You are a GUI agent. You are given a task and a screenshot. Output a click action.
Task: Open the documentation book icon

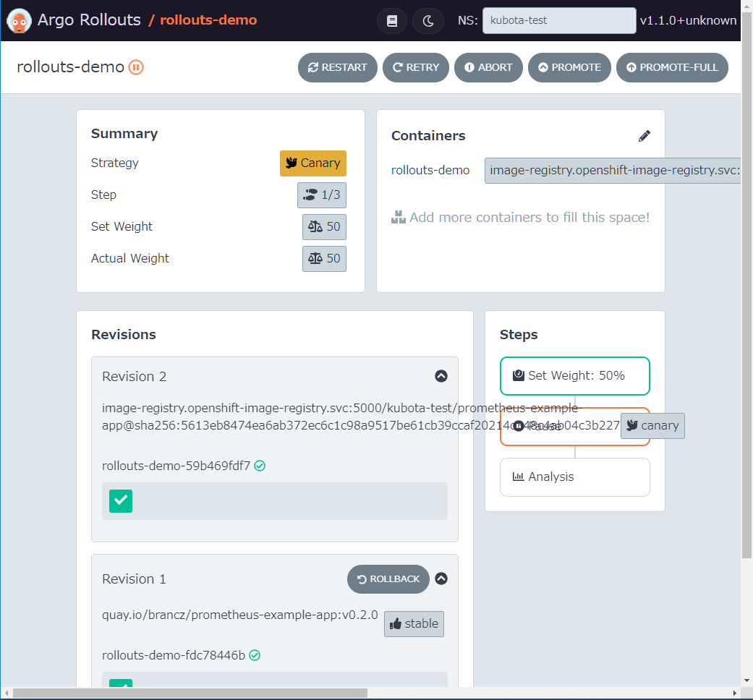click(392, 21)
